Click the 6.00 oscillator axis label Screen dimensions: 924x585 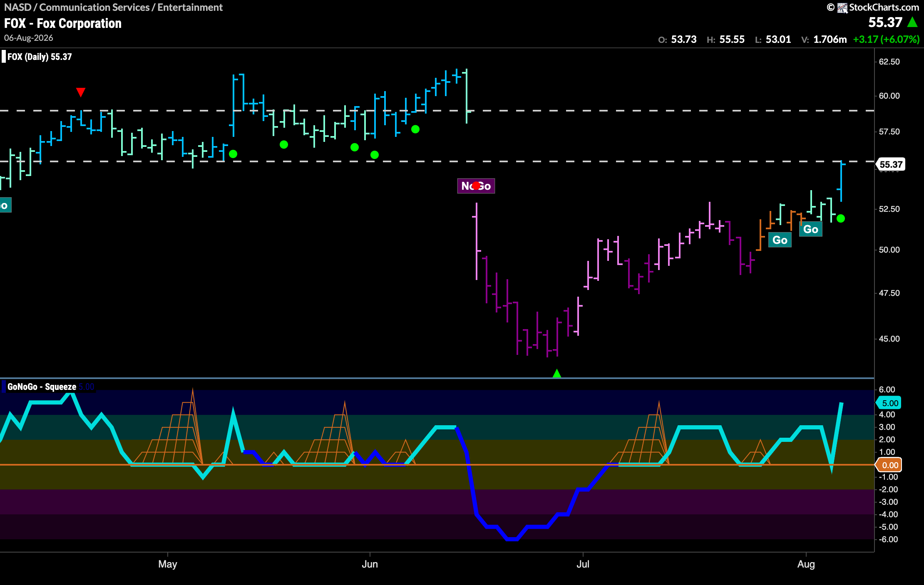tap(887, 389)
